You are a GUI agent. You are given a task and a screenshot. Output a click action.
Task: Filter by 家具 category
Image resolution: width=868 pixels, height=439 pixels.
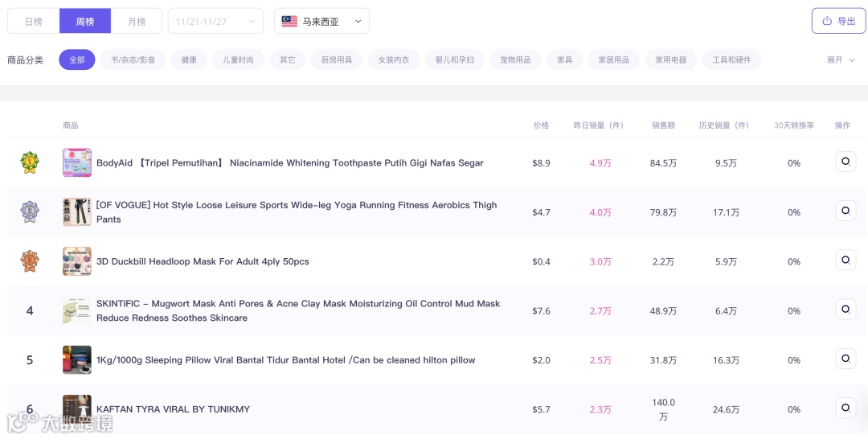(565, 59)
